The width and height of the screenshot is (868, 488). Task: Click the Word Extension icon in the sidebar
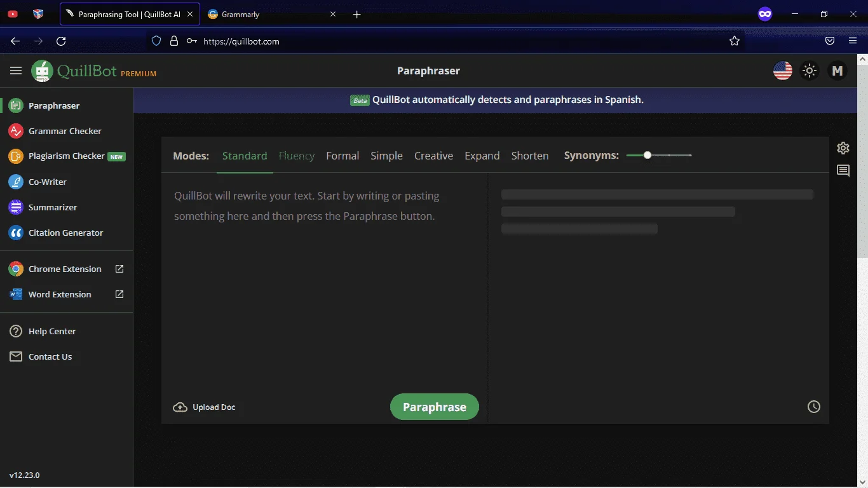coord(16,294)
